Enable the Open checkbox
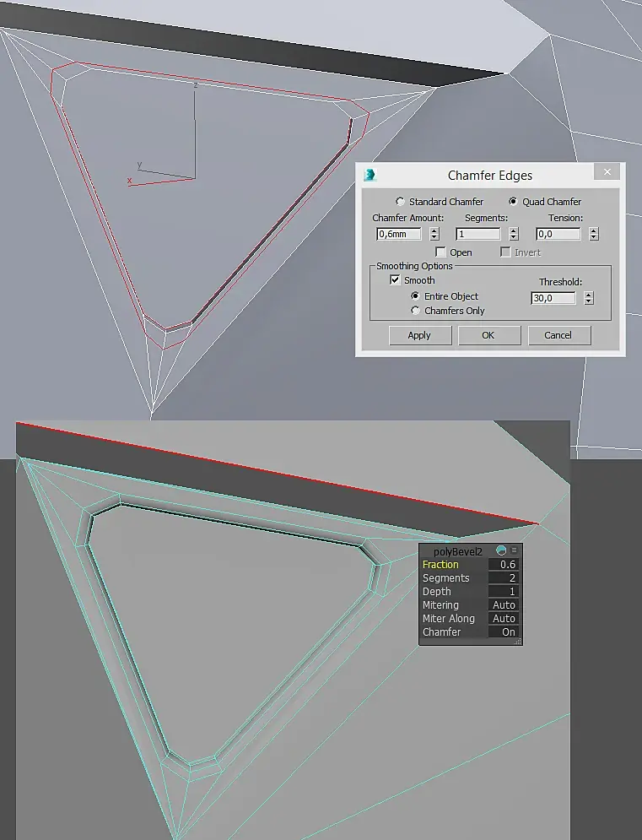Screen dimensions: 642x840 (x=440, y=252)
